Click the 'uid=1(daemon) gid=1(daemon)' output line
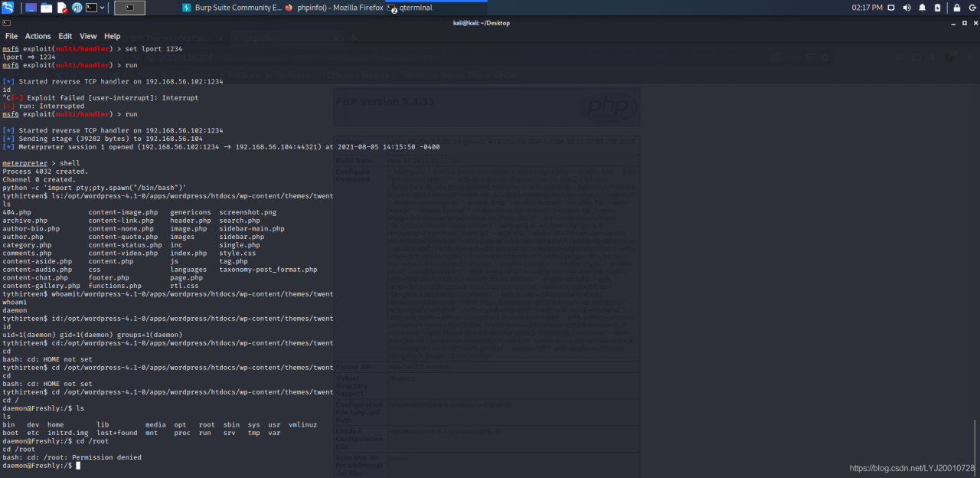 (x=93, y=335)
